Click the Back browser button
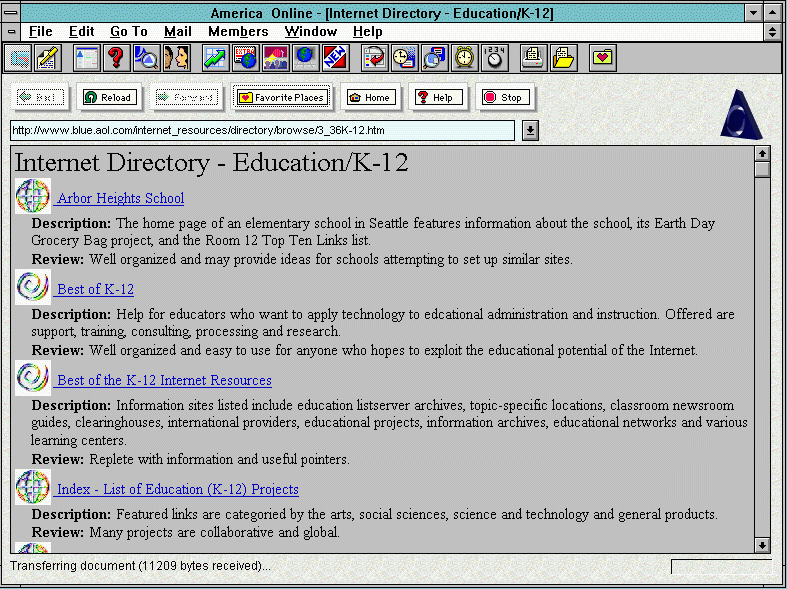The width and height of the screenshot is (787, 589). [x=40, y=97]
